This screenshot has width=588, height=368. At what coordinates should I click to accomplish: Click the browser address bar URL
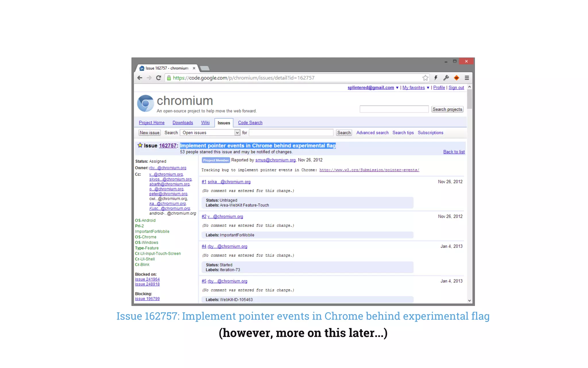[x=243, y=78]
